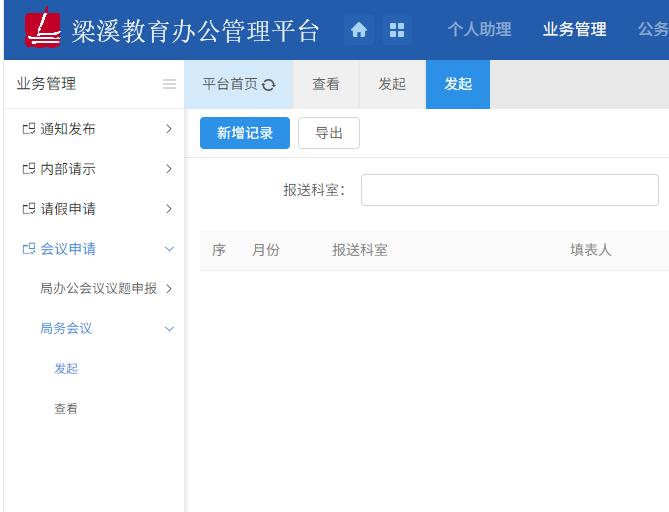Click the 导出 button
Image resolution: width=669 pixels, height=512 pixels.
[x=329, y=133]
